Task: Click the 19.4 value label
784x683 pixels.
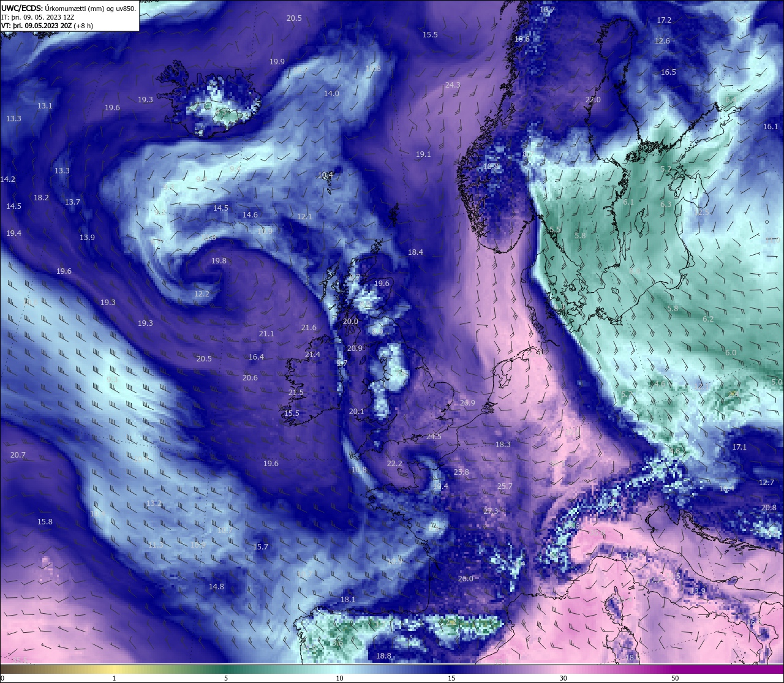Action: click(13, 233)
